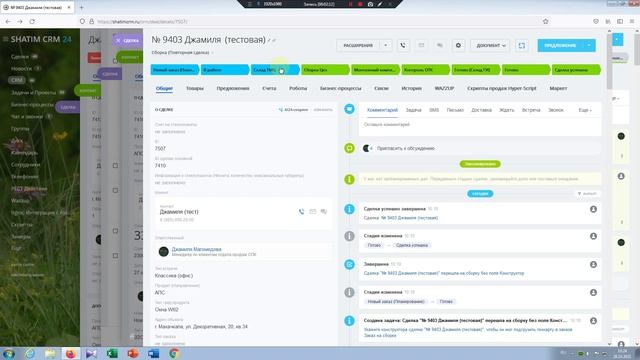Image resolution: width=640 pixels, height=360 pixels.
Task: Switch to the Товары tab
Action: tap(195, 88)
